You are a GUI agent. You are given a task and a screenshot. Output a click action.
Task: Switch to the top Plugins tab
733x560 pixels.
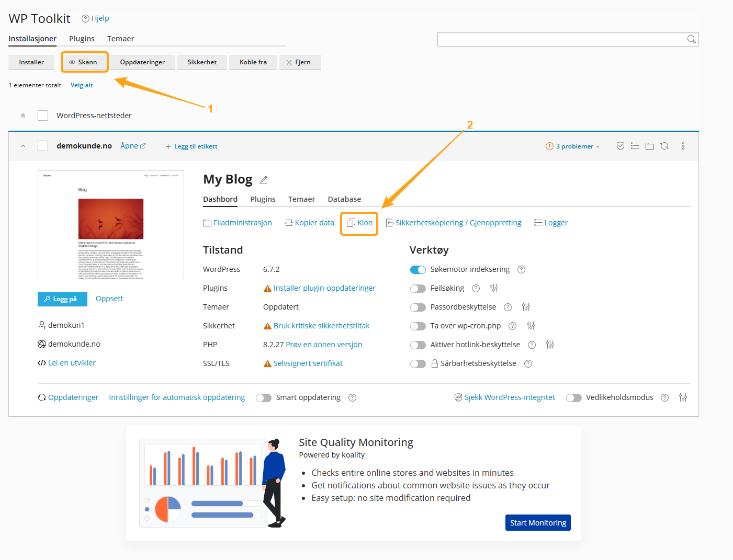(82, 39)
